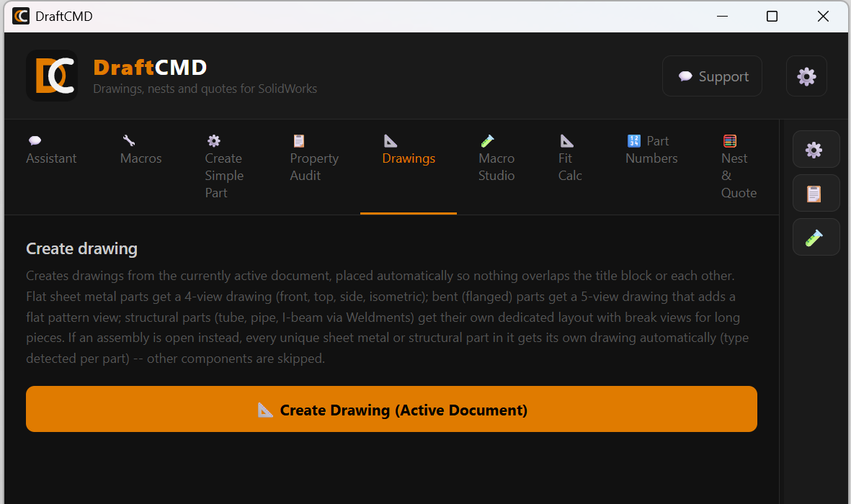Click the Property Audit clipboard icon
The height and width of the screenshot is (504, 851).
(299, 141)
